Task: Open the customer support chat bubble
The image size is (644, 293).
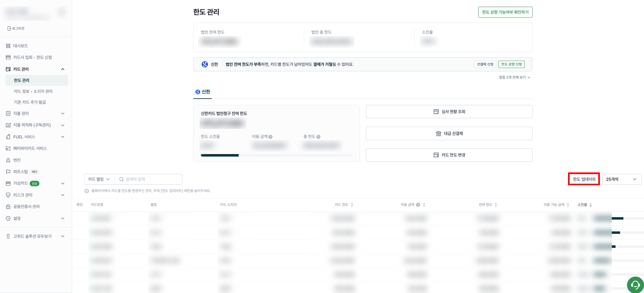Action: pos(635,285)
